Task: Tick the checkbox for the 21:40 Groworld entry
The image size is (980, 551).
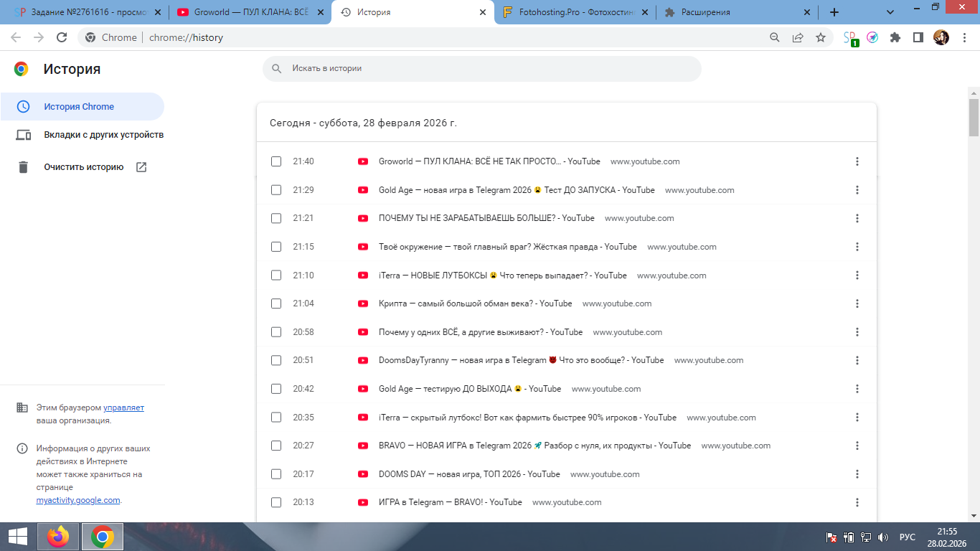Action: [x=276, y=161]
